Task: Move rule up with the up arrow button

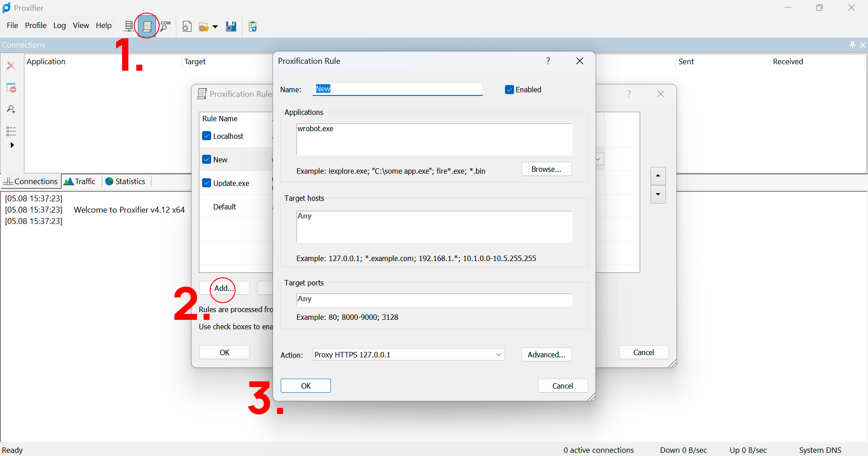Action: pos(658,176)
